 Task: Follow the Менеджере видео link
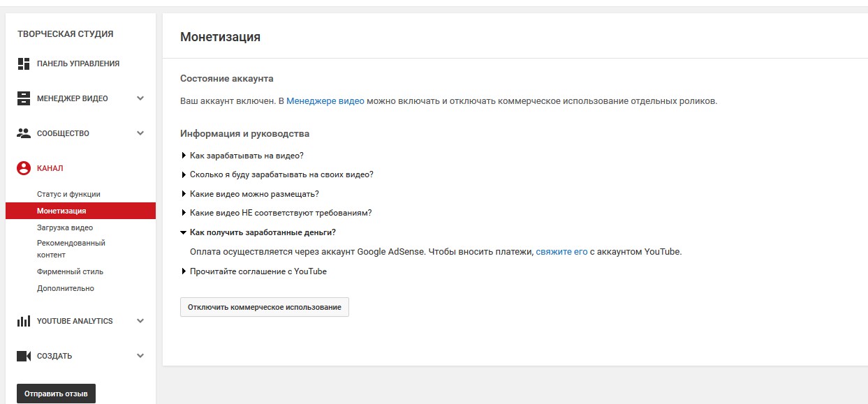(x=325, y=101)
